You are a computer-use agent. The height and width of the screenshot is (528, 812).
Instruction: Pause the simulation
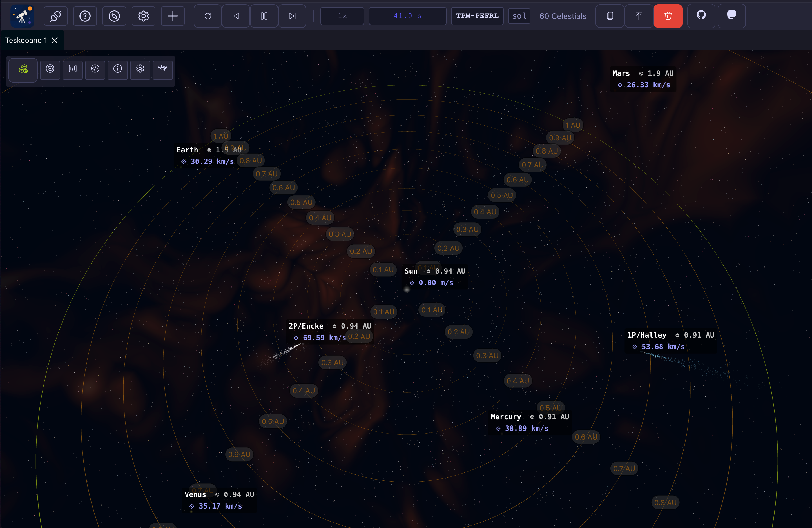[x=264, y=16]
